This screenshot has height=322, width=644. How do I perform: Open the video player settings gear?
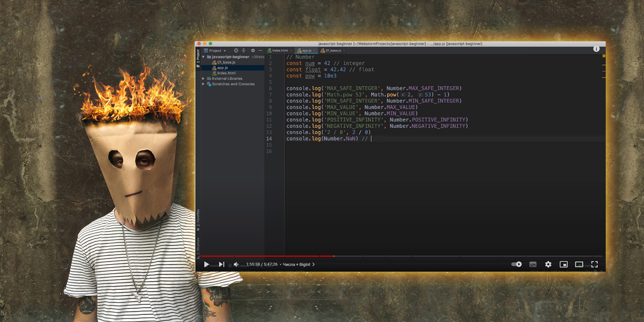tap(548, 264)
